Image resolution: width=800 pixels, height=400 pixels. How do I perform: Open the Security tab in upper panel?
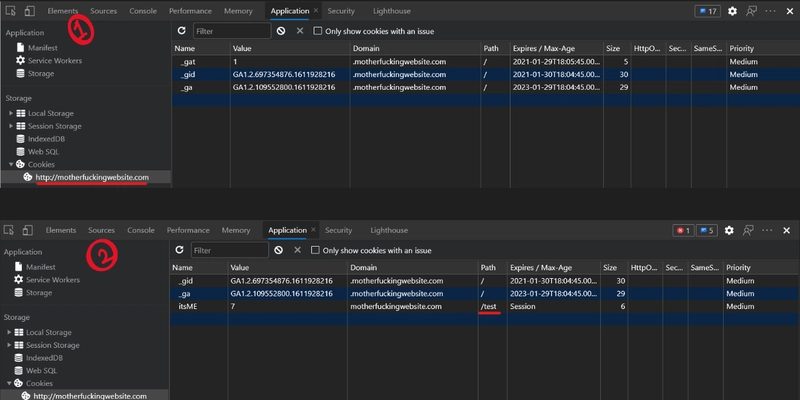click(x=341, y=11)
